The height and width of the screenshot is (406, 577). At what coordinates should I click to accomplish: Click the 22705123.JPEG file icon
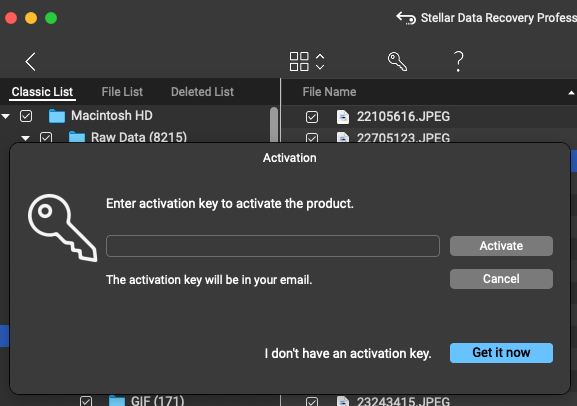tap(343, 138)
